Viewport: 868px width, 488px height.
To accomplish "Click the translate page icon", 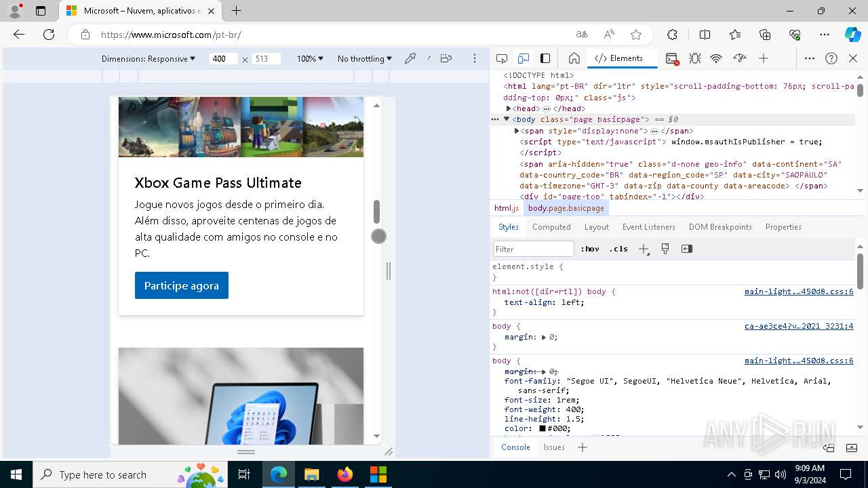I will pyautogui.click(x=582, y=35).
